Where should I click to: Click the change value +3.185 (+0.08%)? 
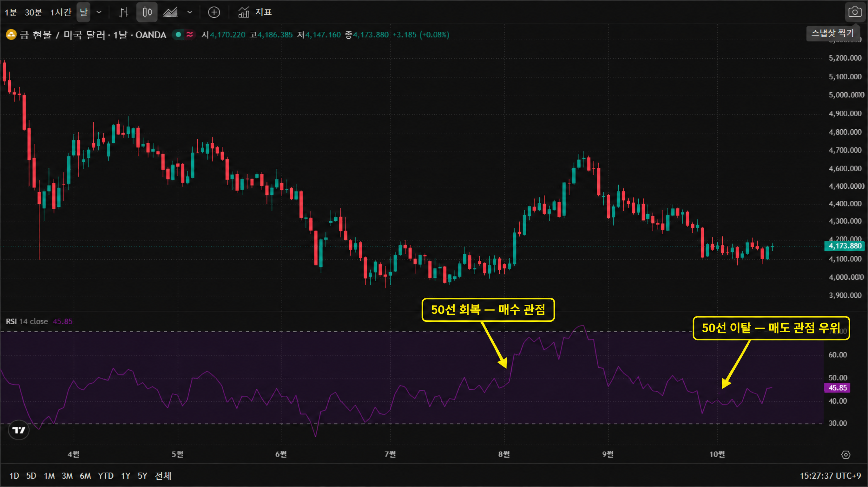421,35
